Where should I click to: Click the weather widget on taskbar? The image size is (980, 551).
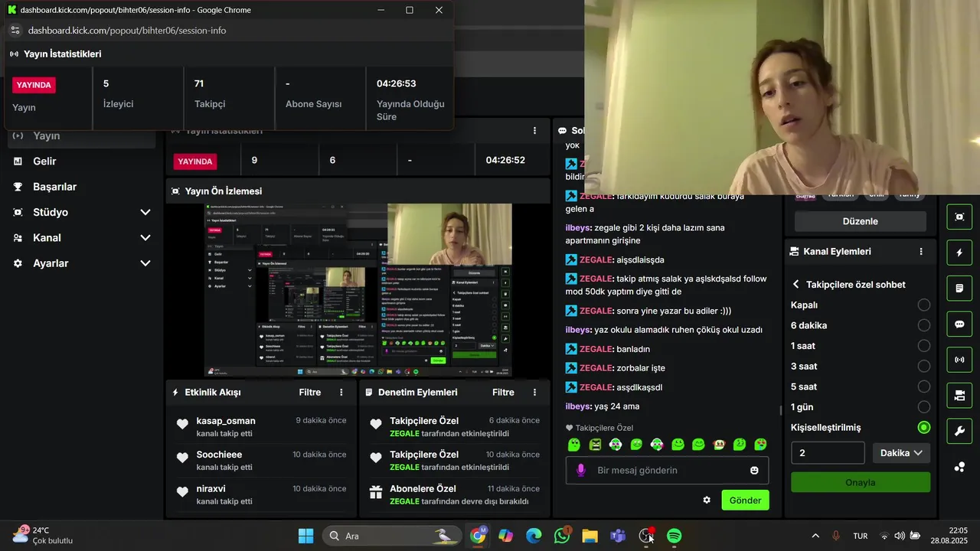point(43,536)
